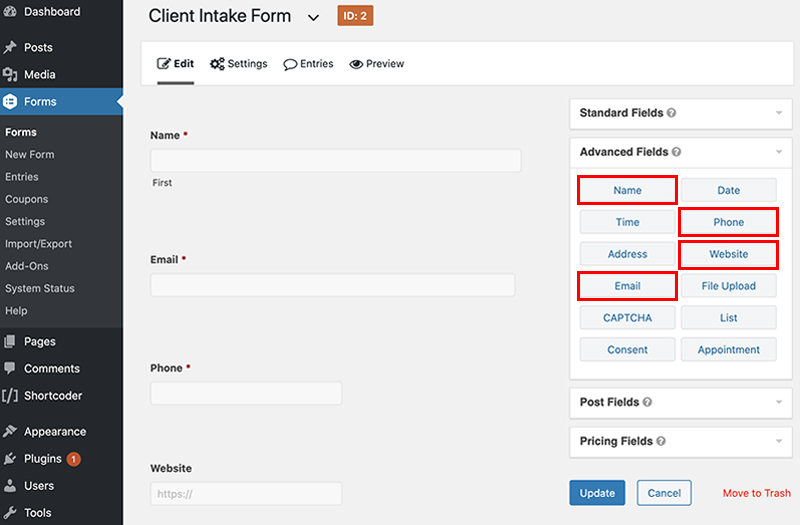The width and height of the screenshot is (800, 525).
Task: Click the Plugins icon with update badge
Action: (x=10, y=459)
